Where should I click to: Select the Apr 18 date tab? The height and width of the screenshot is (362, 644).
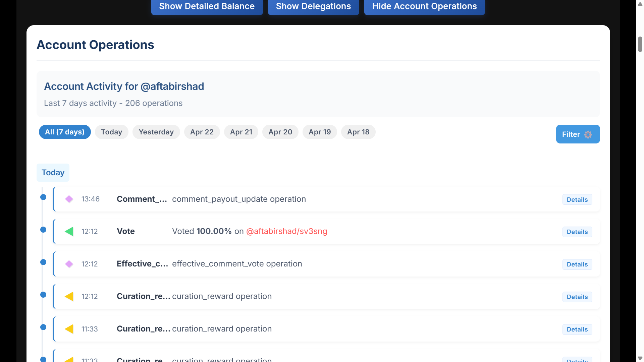[x=358, y=132]
